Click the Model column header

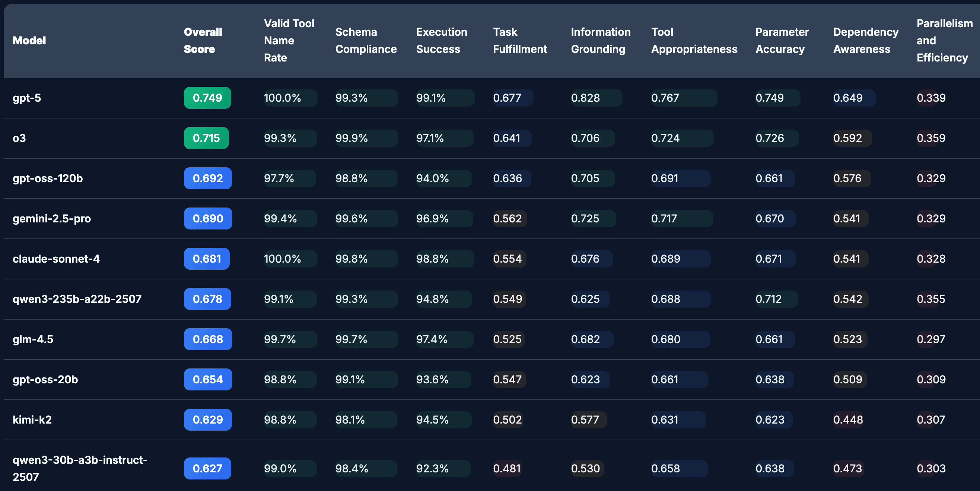[29, 40]
